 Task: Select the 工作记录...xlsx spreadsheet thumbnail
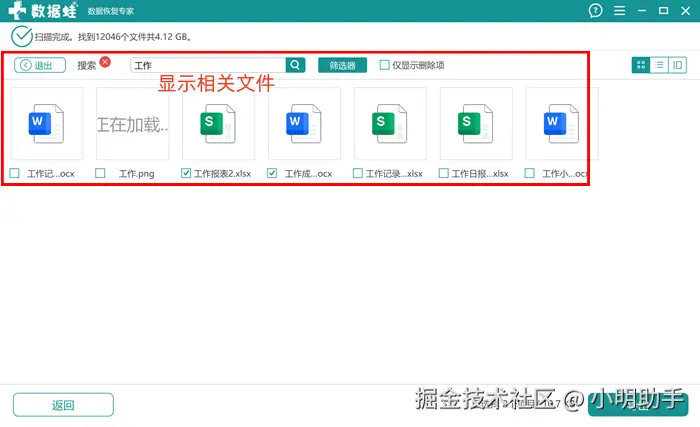(390, 123)
